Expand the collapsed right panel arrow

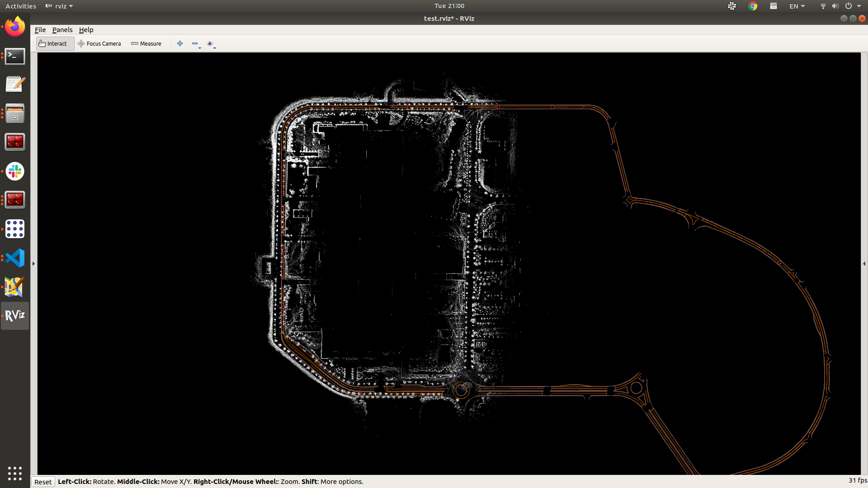[x=864, y=263]
